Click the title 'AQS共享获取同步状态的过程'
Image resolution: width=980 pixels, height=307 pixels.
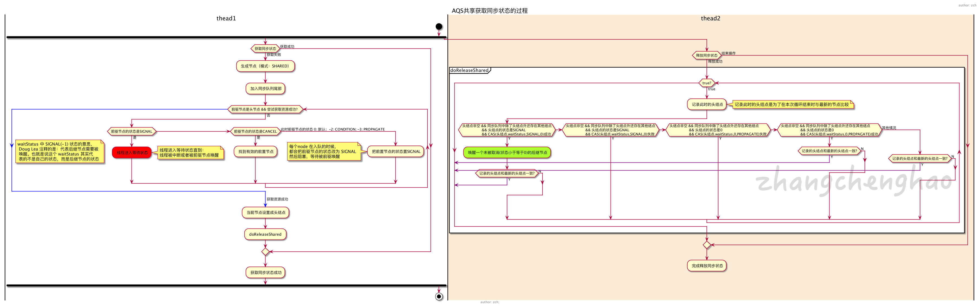pos(489,11)
